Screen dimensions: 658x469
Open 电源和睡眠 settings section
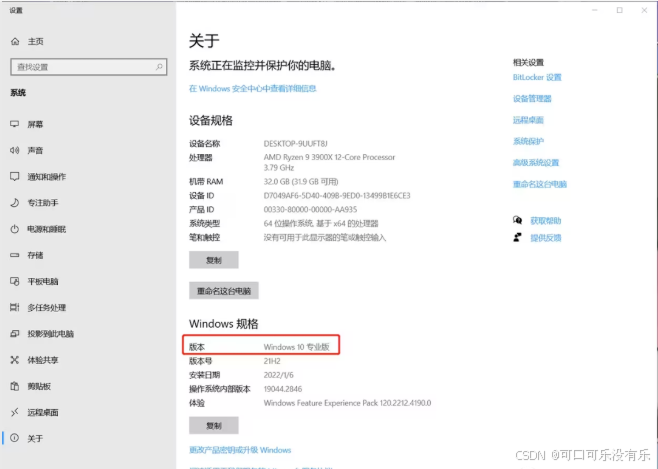coord(47,229)
